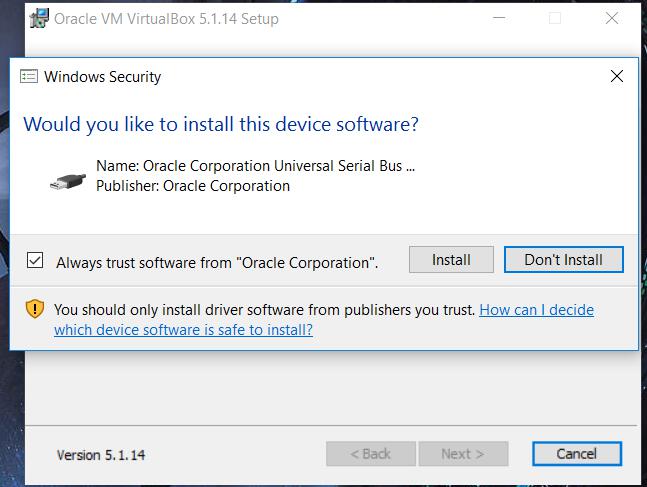Viewport: 647px width, 487px height.
Task: Click the disabled Back button
Action: (371, 454)
